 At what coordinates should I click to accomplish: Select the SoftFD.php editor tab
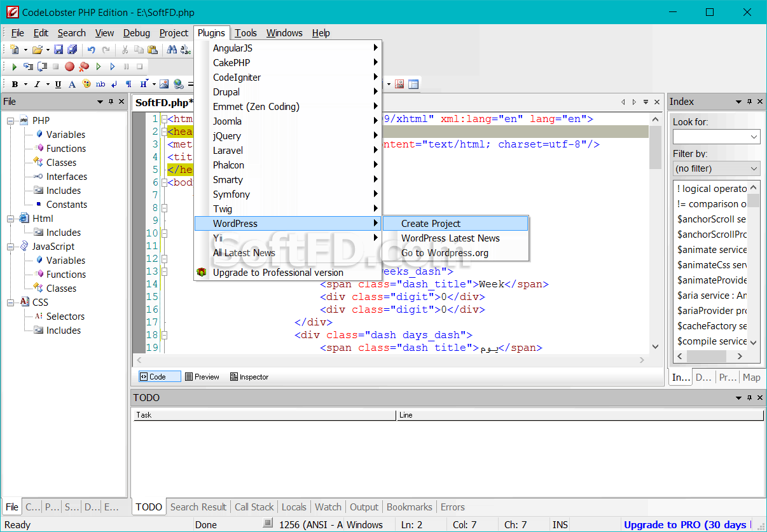point(164,102)
